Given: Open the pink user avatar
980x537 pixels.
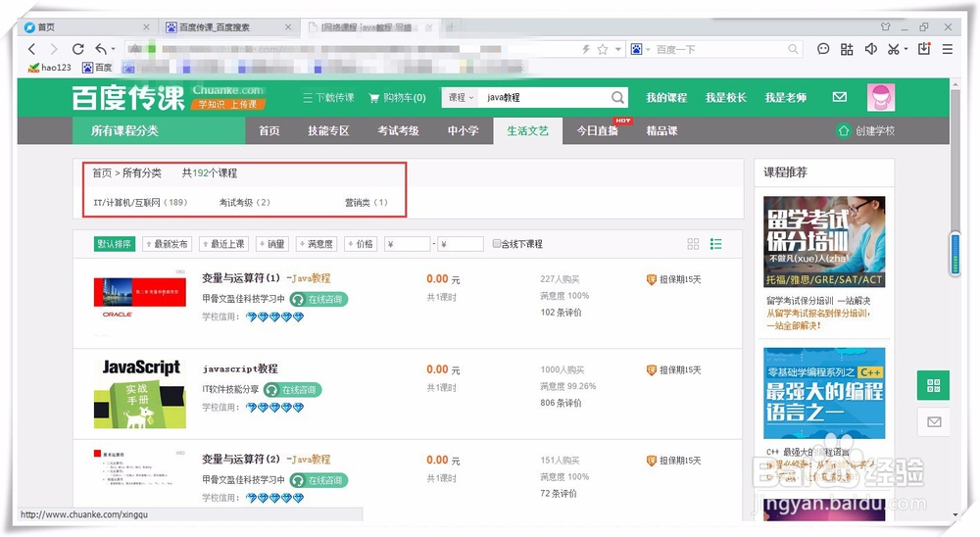Looking at the screenshot, I should pyautogui.click(x=881, y=98).
